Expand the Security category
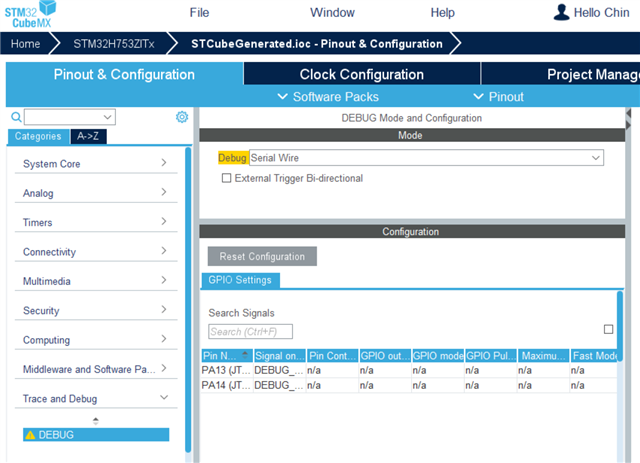 point(96,310)
